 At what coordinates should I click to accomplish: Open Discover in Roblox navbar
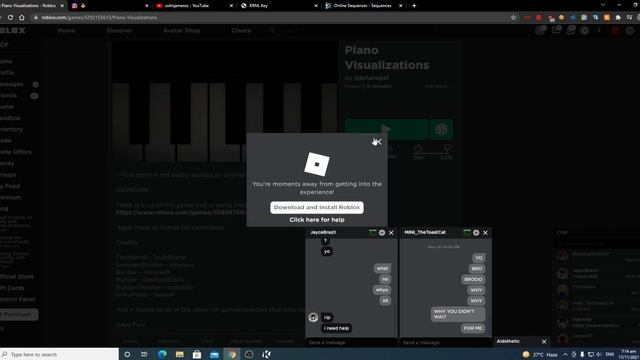click(119, 31)
